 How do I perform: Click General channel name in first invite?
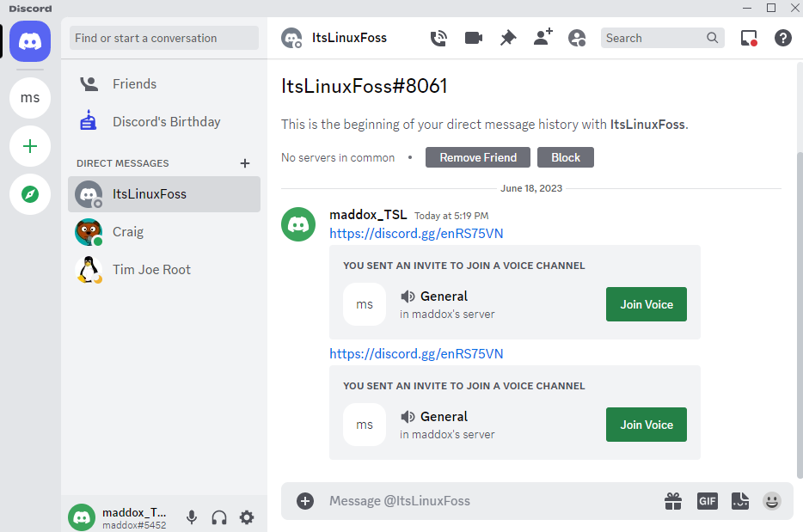pos(444,297)
